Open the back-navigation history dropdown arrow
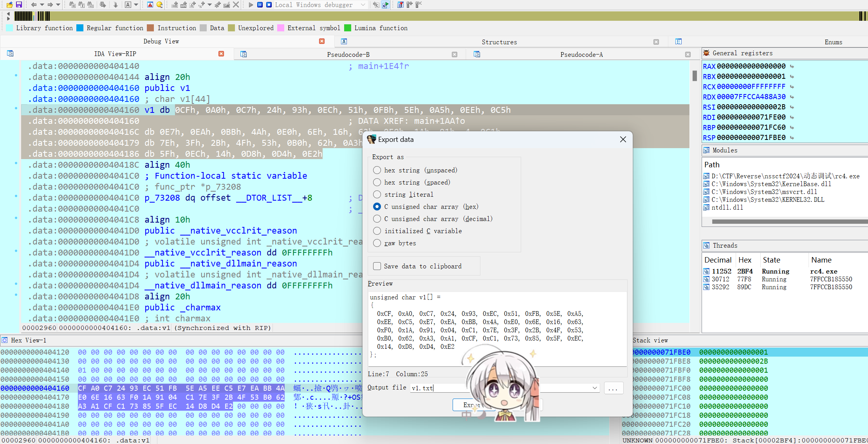This screenshot has height=444, width=868. (x=42, y=5)
